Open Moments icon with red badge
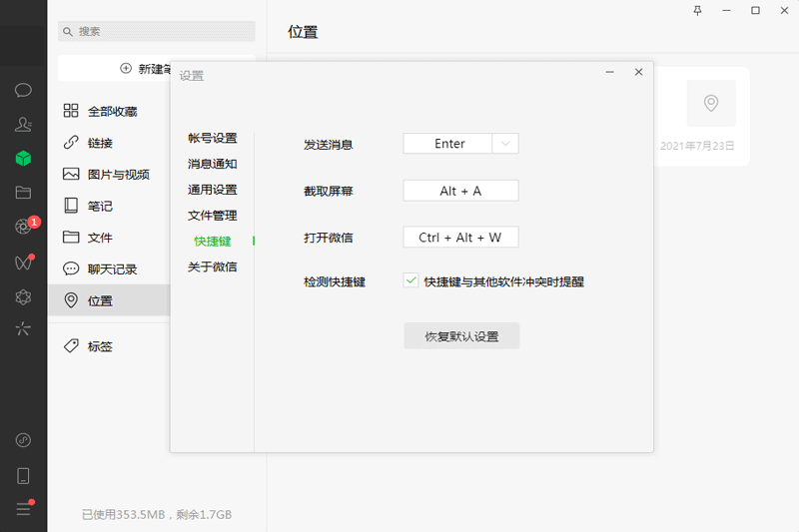This screenshot has width=799, height=532. tap(23, 227)
